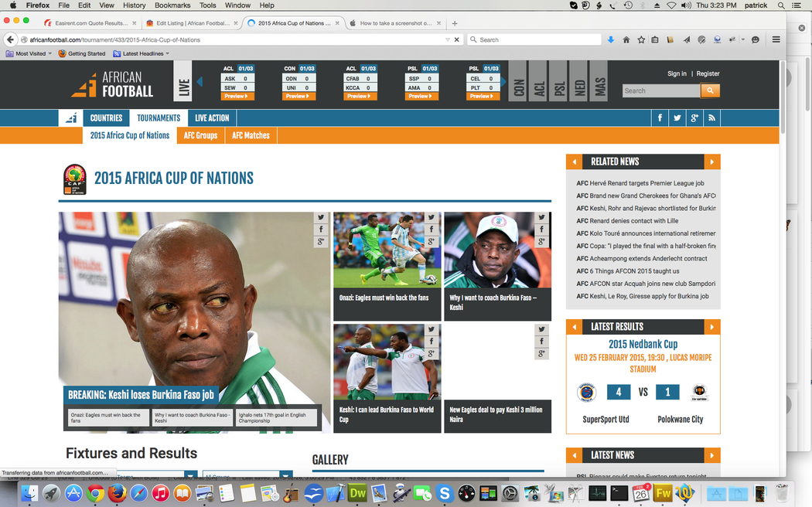Click the Facebook icon in the blue navigation bar
The width and height of the screenshot is (812, 507).
point(660,118)
